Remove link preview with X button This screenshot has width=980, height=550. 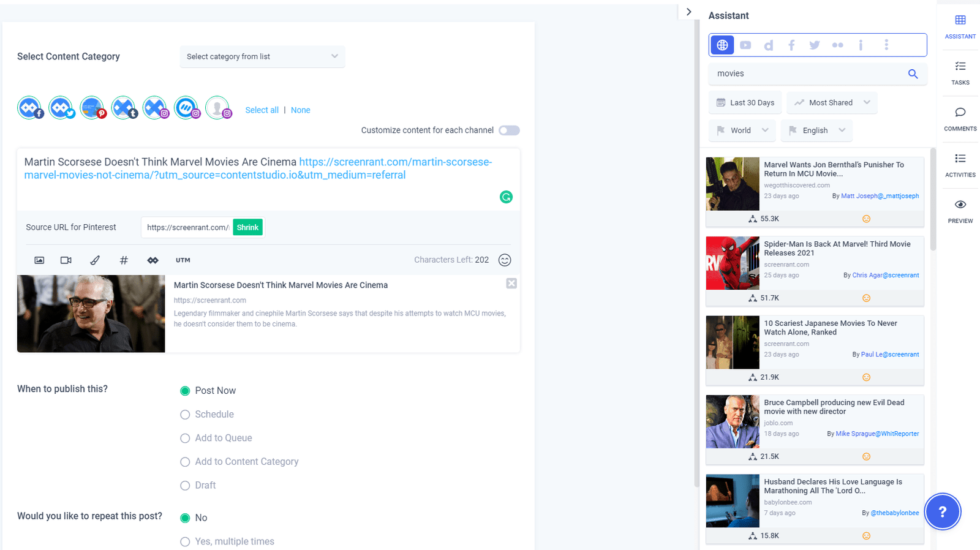point(511,283)
